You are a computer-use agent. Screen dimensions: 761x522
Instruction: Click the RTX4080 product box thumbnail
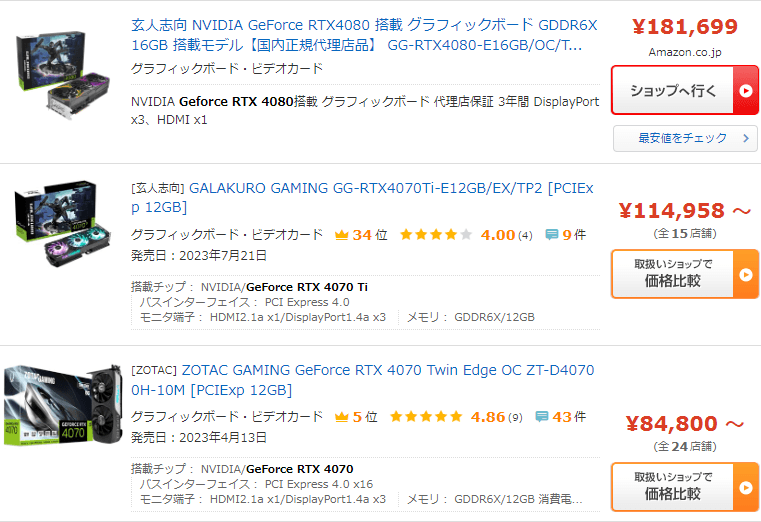coord(63,75)
